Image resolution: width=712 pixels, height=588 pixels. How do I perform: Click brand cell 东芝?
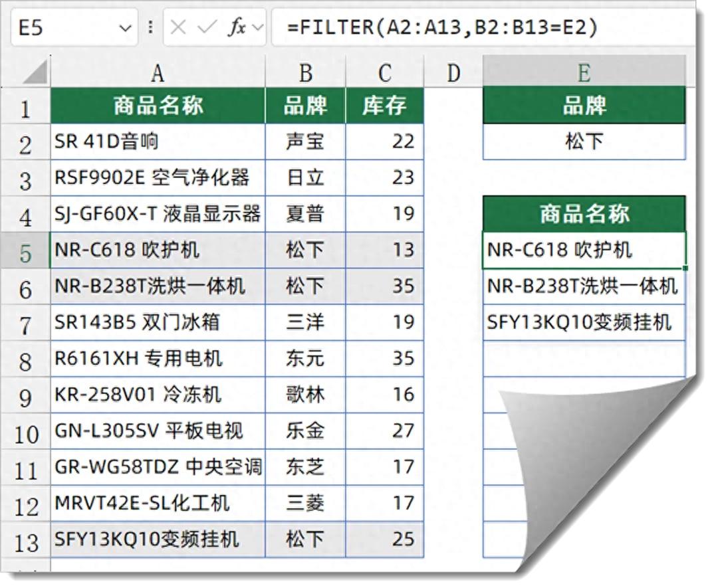[305, 468]
